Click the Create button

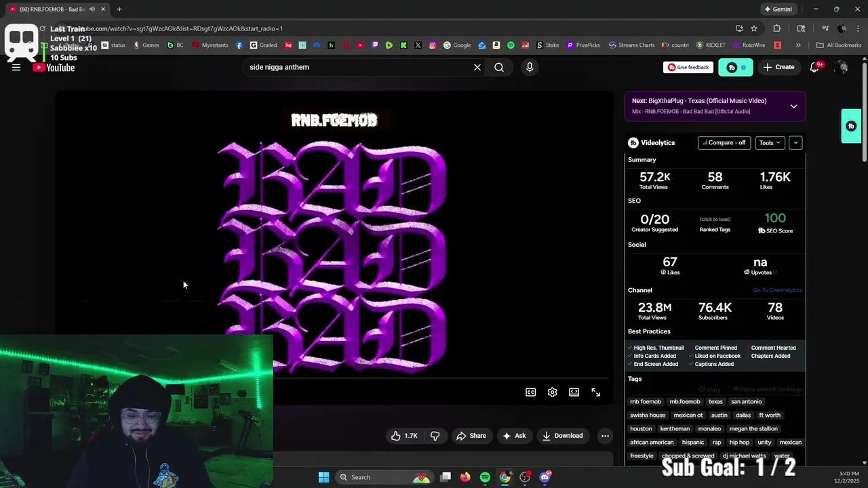point(778,67)
